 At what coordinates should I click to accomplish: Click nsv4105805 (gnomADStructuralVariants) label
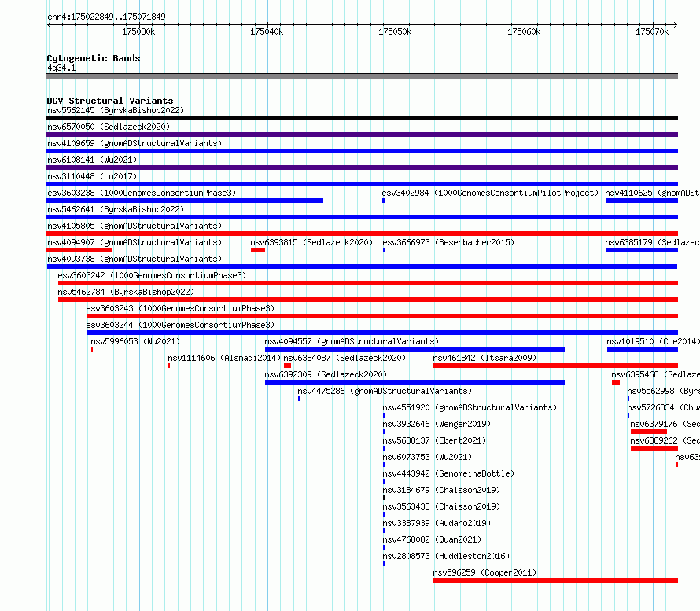134,226
